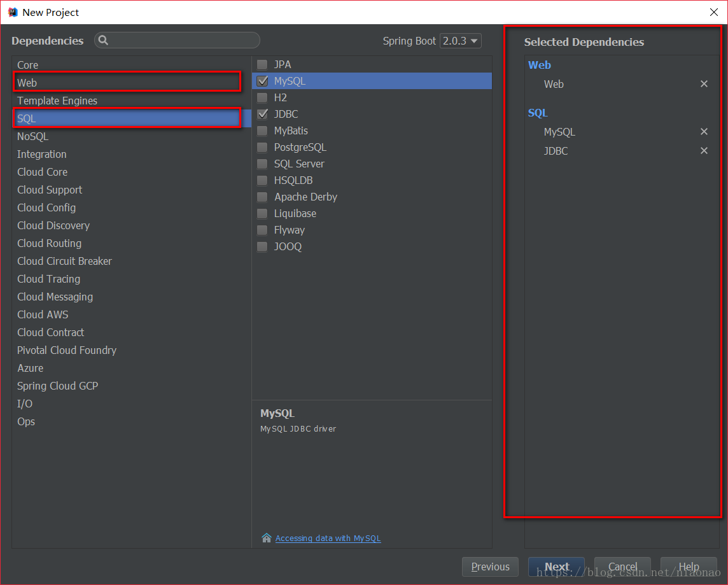
Task: Close the New Project dialog
Action: coord(714,12)
